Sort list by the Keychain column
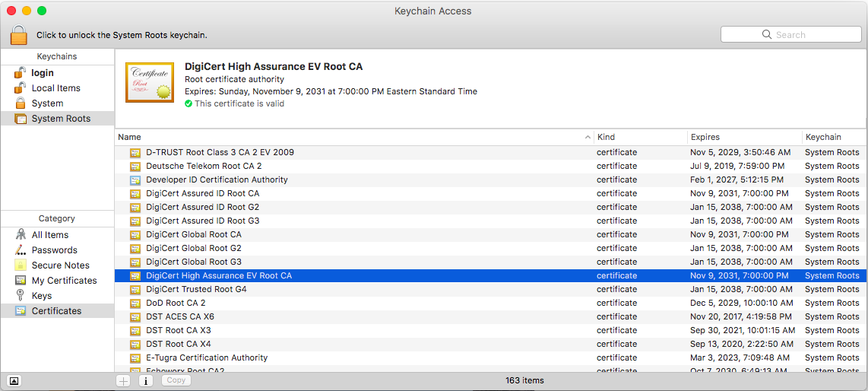Image resolution: width=868 pixels, height=391 pixels. pos(835,137)
